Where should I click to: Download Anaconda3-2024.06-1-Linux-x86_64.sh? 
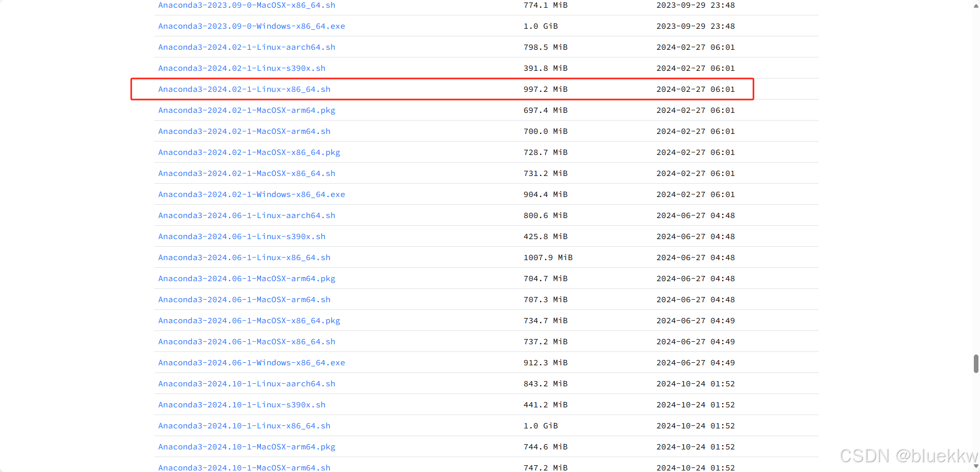(x=244, y=258)
